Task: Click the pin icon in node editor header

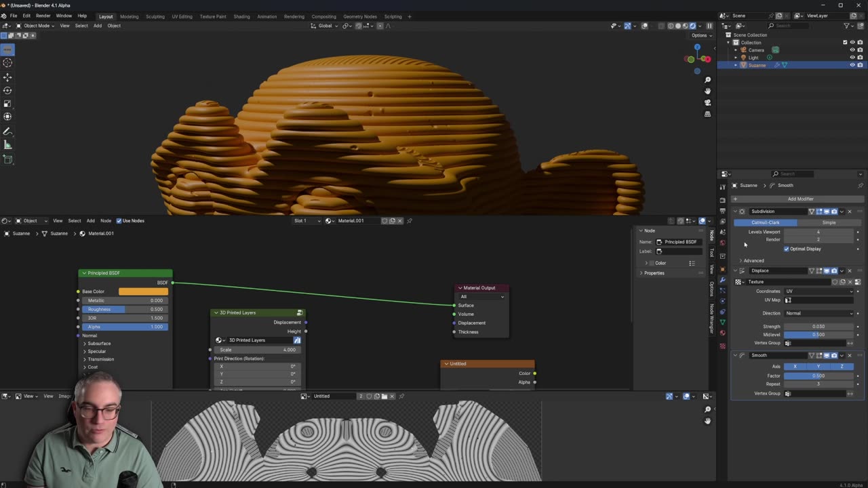Action: [409, 221]
